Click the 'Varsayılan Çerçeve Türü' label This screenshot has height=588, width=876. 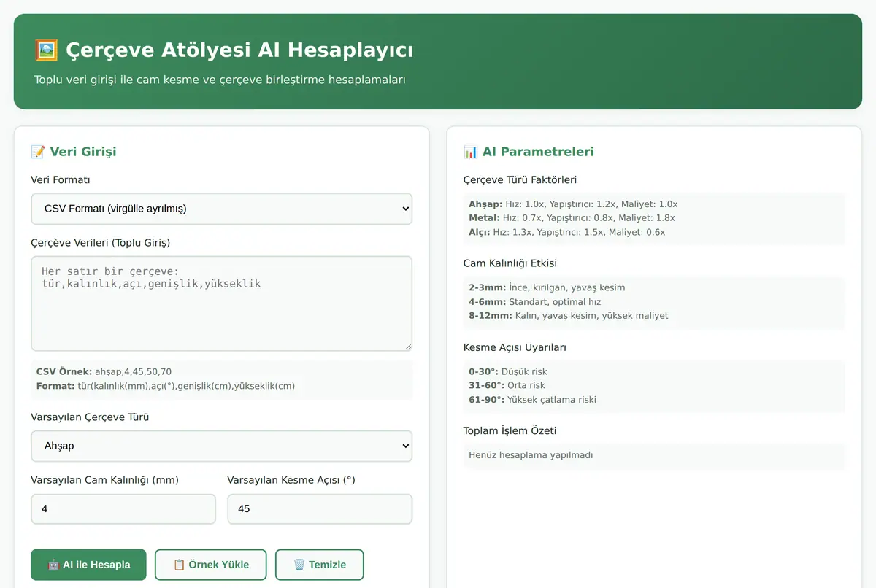tap(90, 417)
